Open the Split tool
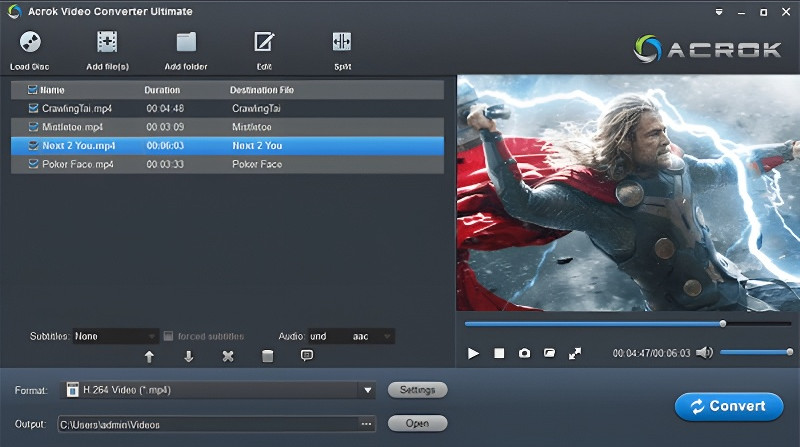 tap(342, 42)
